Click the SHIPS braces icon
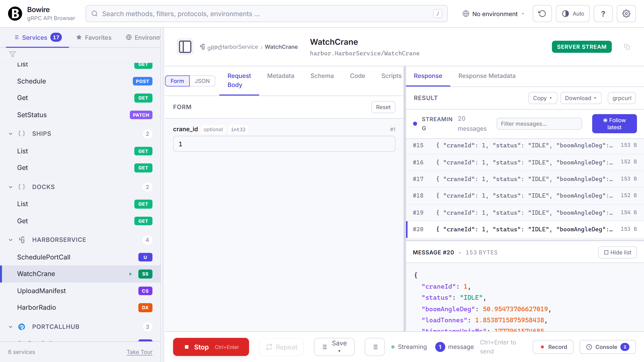This screenshot has height=362, width=644. point(22,133)
